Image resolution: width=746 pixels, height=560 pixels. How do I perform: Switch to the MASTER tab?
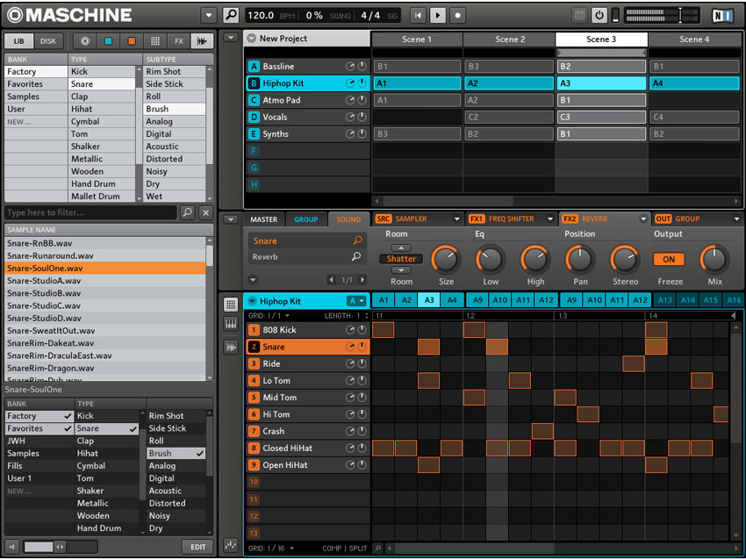pyautogui.click(x=264, y=219)
